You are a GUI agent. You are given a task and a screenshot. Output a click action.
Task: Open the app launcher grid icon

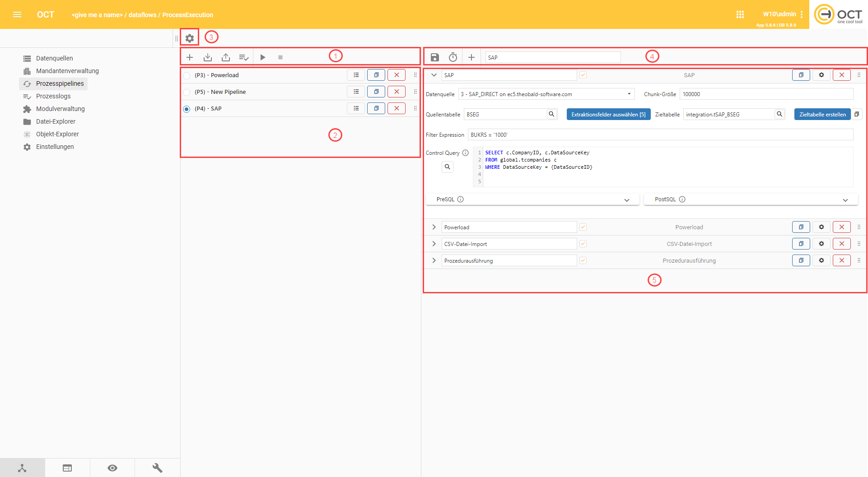pyautogui.click(x=740, y=14)
